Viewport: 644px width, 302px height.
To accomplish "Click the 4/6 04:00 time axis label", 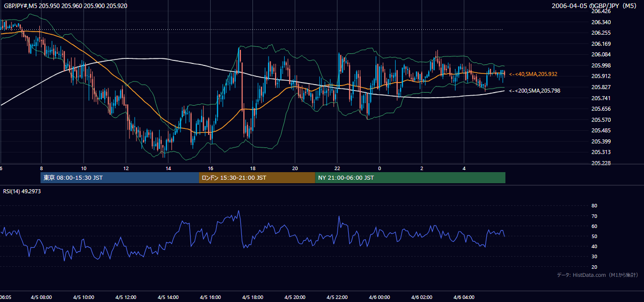I will pos(464,297).
